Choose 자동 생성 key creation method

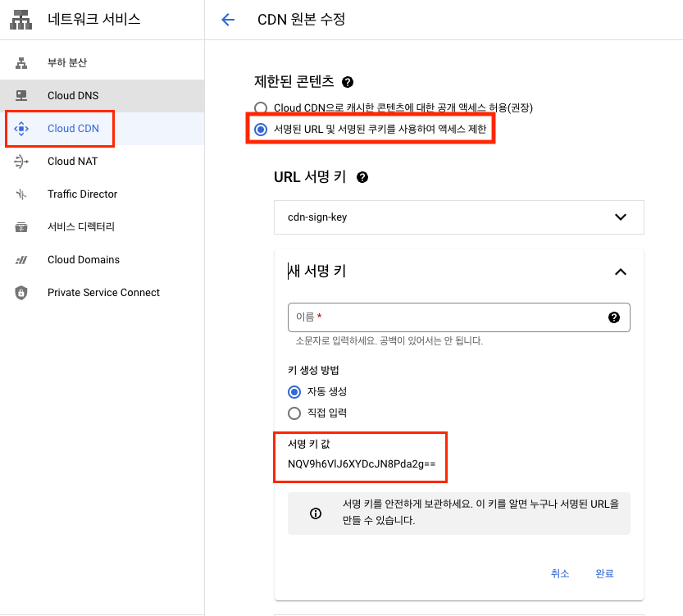(294, 392)
